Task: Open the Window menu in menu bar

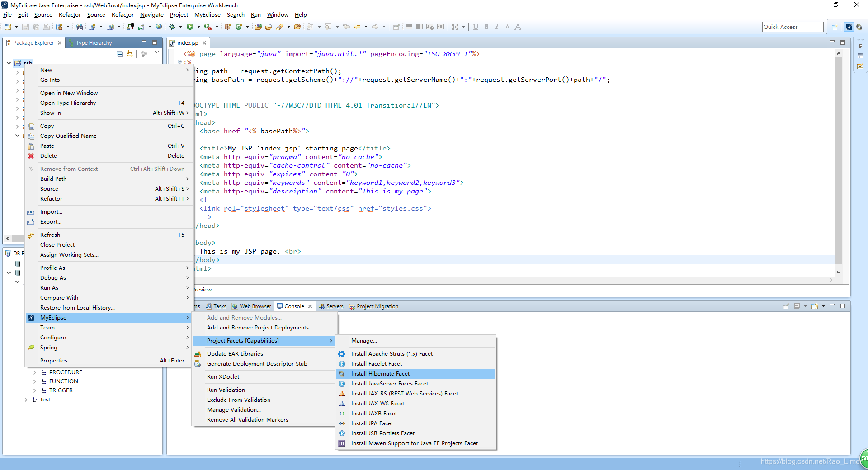Action: pos(278,15)
